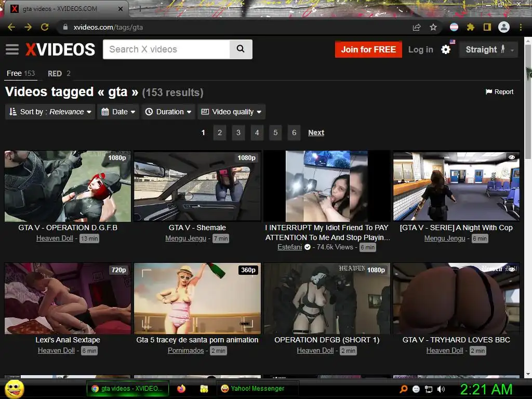Viewport: 532px width, 399px height.
Task: Open the Estefani uploader link
Action: (290, 247)
